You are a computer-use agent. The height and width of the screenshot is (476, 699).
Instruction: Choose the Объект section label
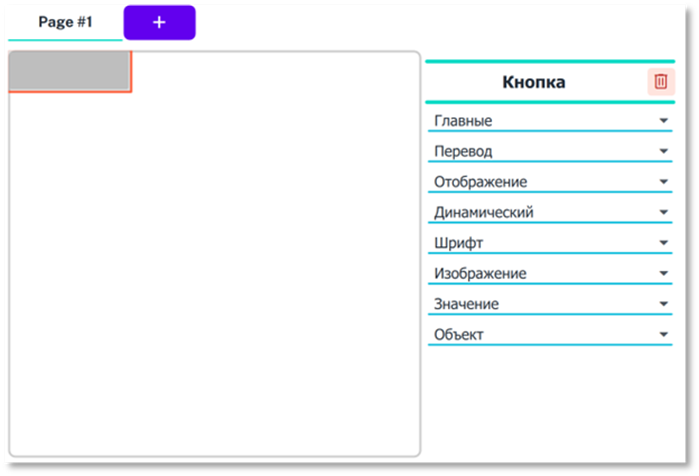pyautogui.click(x=459, y=335)
